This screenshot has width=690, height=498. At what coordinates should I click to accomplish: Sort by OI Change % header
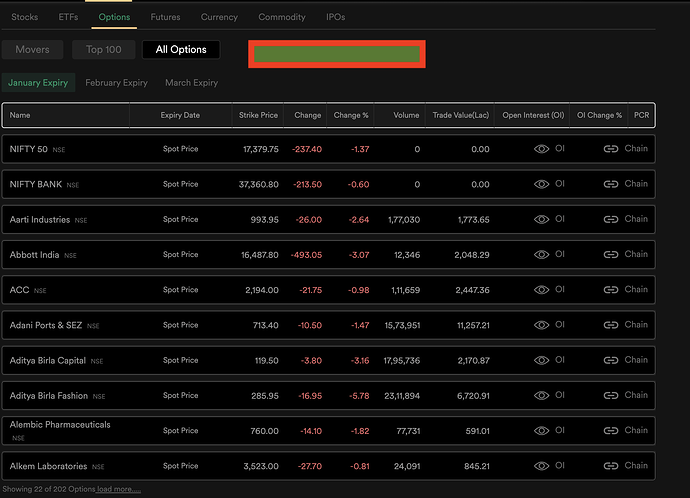coord(599,115)
